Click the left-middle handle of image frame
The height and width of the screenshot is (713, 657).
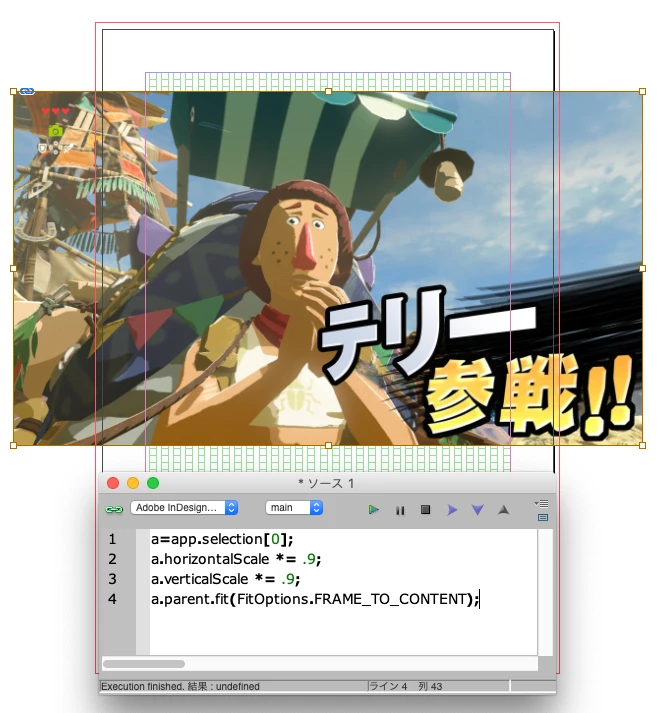(13, 269)
